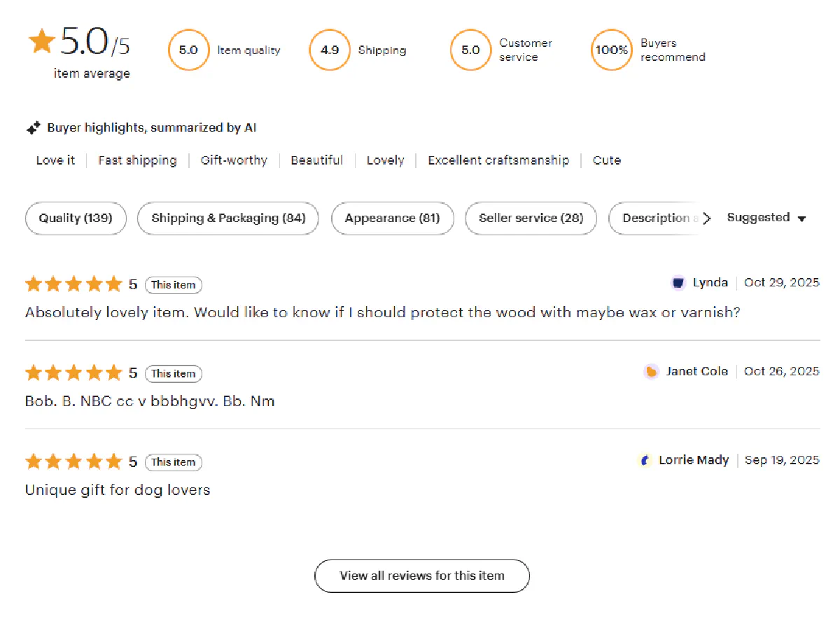Open the Suggested sort dropdown
Screen dimensions: 840x619
[x=766, y=218]
